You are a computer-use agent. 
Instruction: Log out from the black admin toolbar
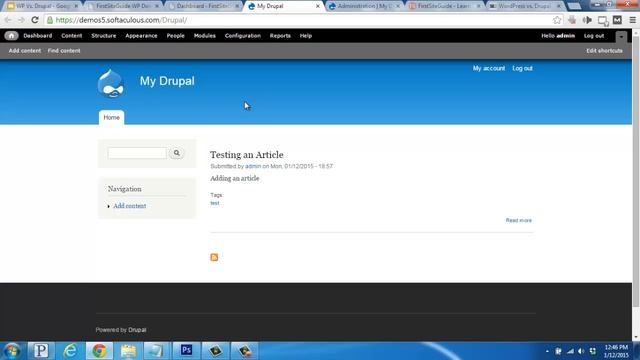(x=594, y=36)
